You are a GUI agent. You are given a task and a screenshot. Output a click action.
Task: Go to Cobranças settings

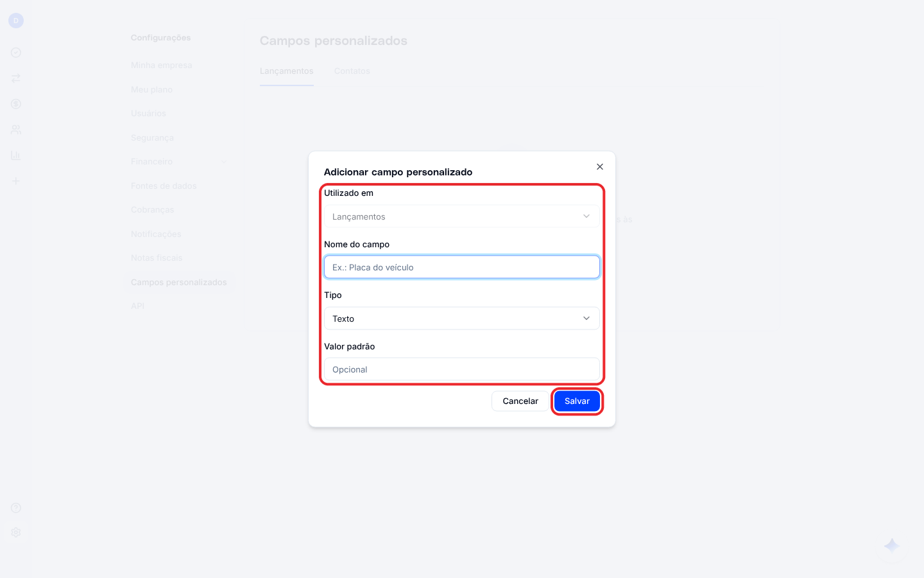153,210
